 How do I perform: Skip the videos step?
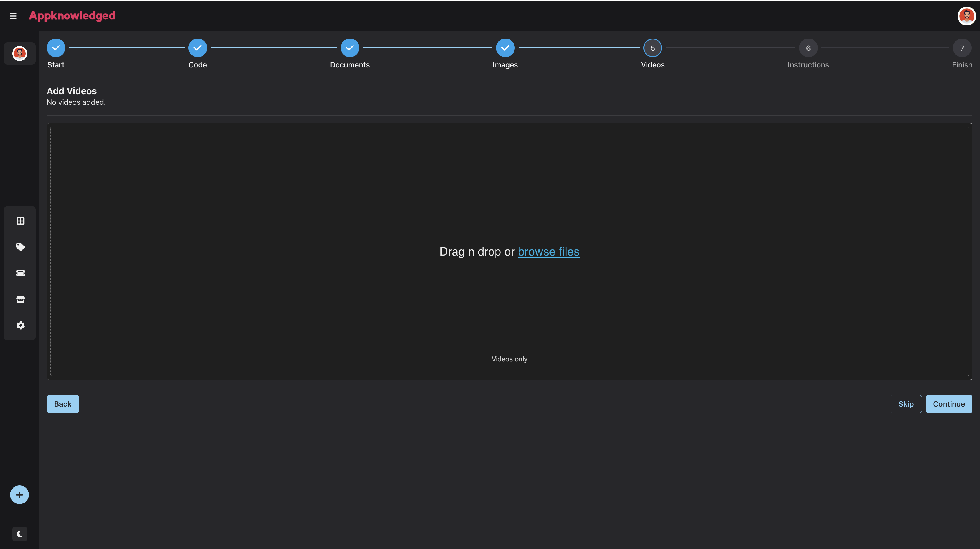pos(906,404)
